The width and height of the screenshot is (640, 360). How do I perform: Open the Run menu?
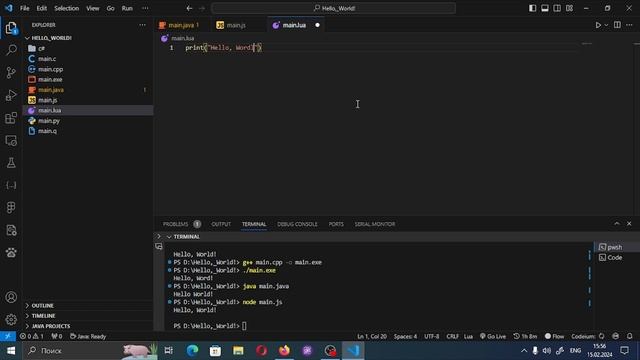(x=127, y=8)
